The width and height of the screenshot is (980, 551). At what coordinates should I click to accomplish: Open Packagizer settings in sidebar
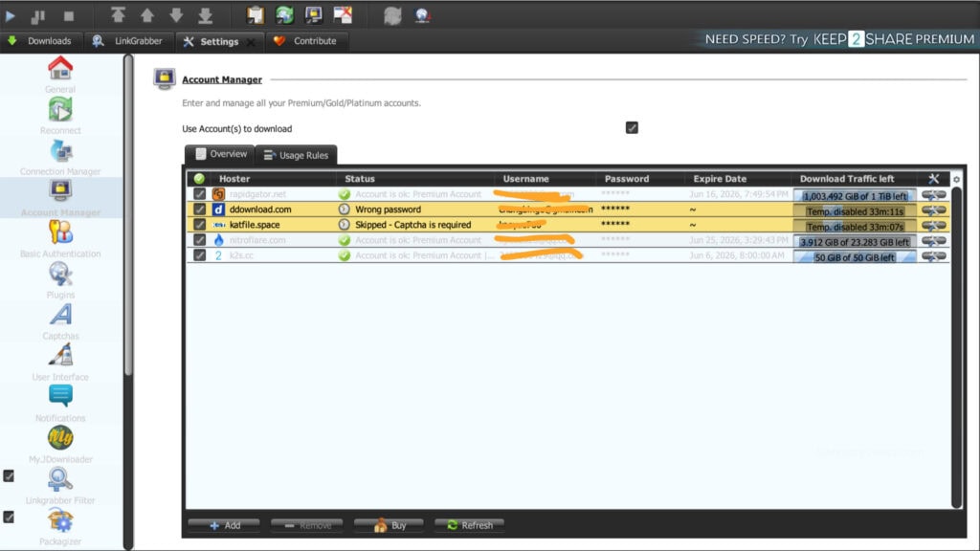coord(60,527)
